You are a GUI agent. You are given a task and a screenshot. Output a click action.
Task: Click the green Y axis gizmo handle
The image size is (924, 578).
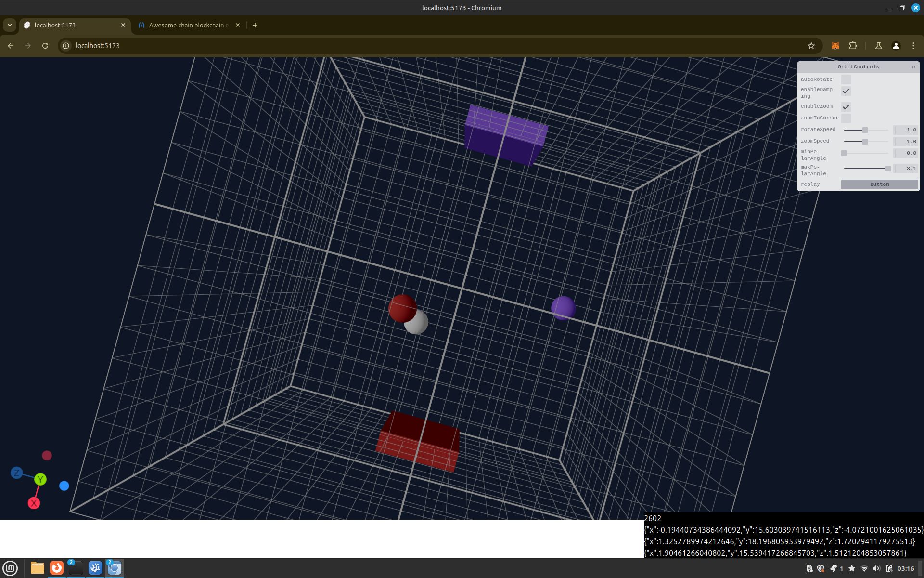pos(40,479)
